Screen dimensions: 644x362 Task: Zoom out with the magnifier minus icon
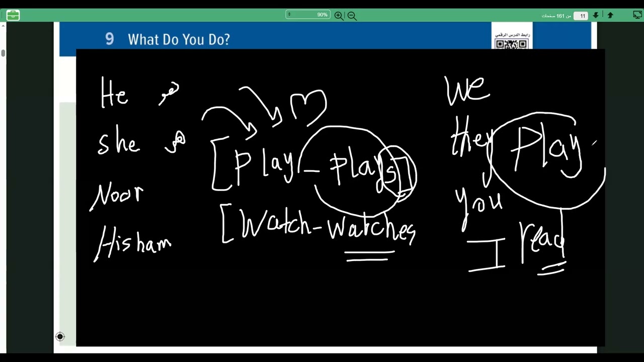click(352, 16)
